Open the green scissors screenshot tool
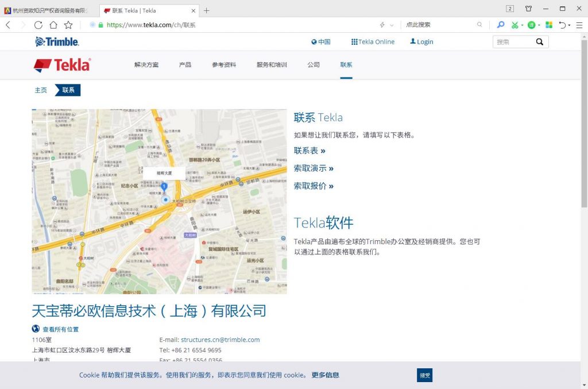 tap(515, 25)
